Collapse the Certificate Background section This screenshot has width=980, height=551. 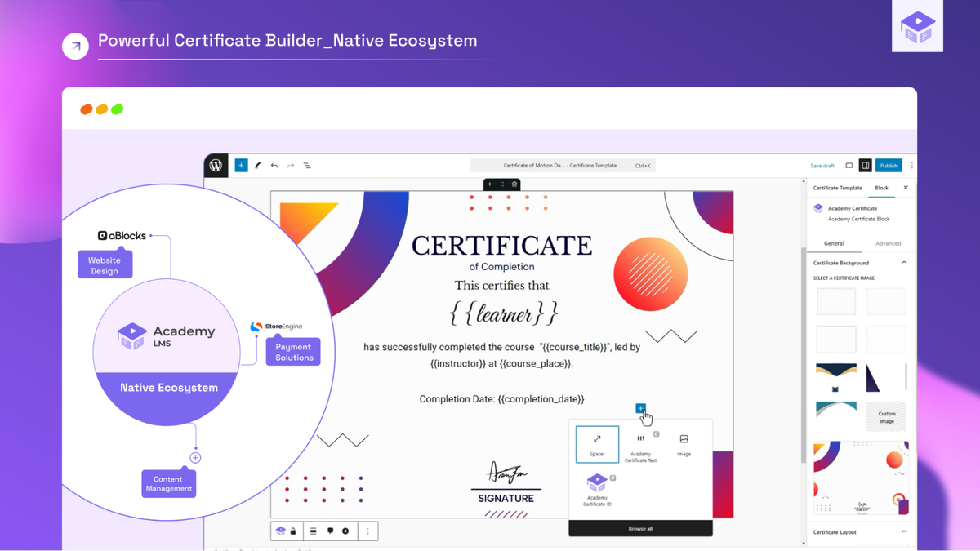904,263
